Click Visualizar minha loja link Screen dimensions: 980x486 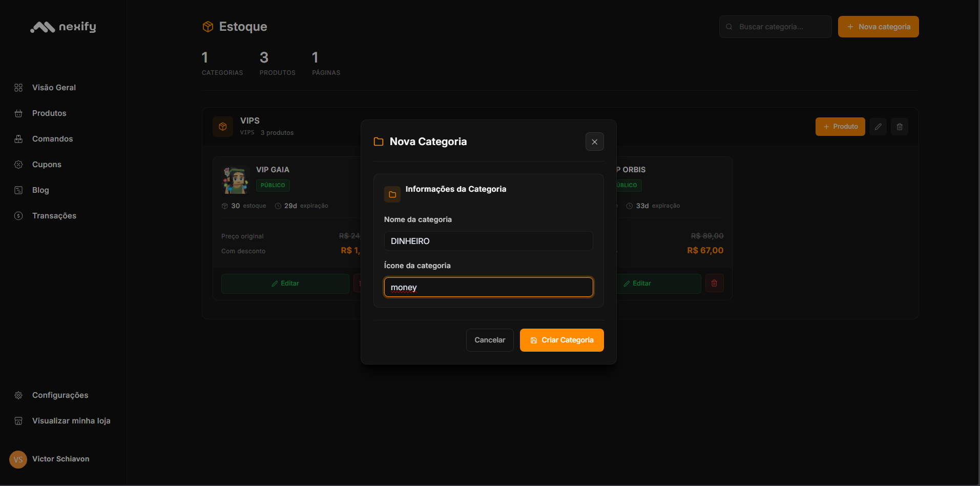[x=71, y=421]
